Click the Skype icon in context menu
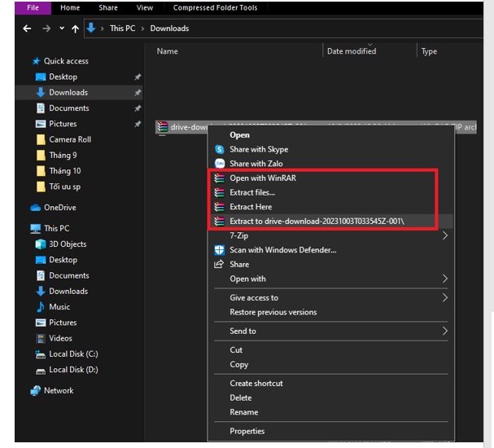494x448 pixels. point(219,149)
